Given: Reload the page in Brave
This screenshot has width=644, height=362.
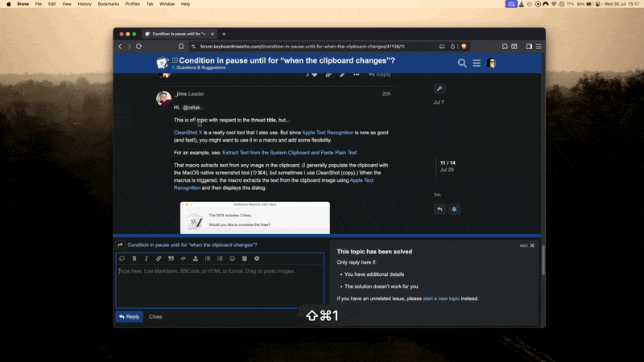Looking at the screenshot, I should [x=138, y=47].
